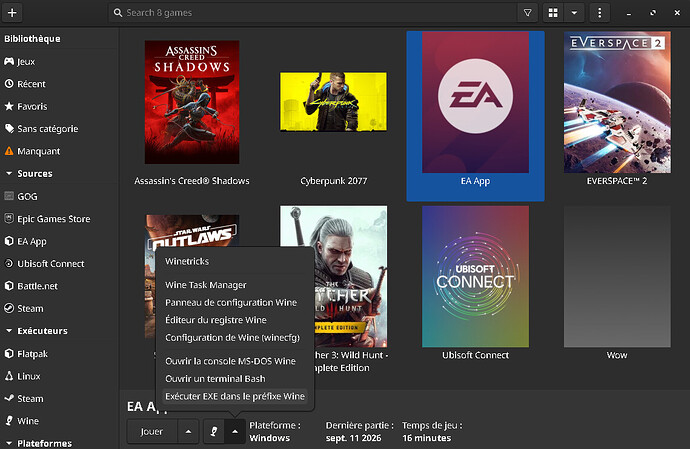
Task: Click the Jouer button
Action: point(152,431)
